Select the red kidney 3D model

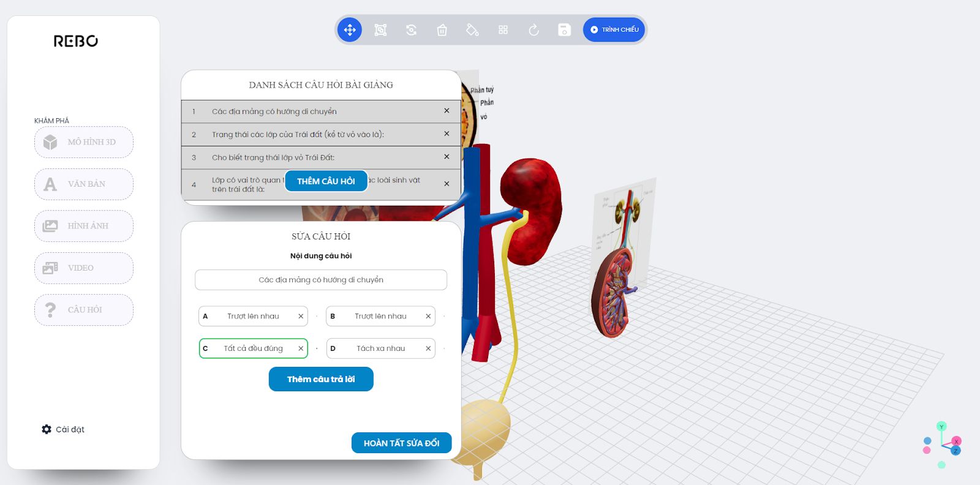[532, 211]
